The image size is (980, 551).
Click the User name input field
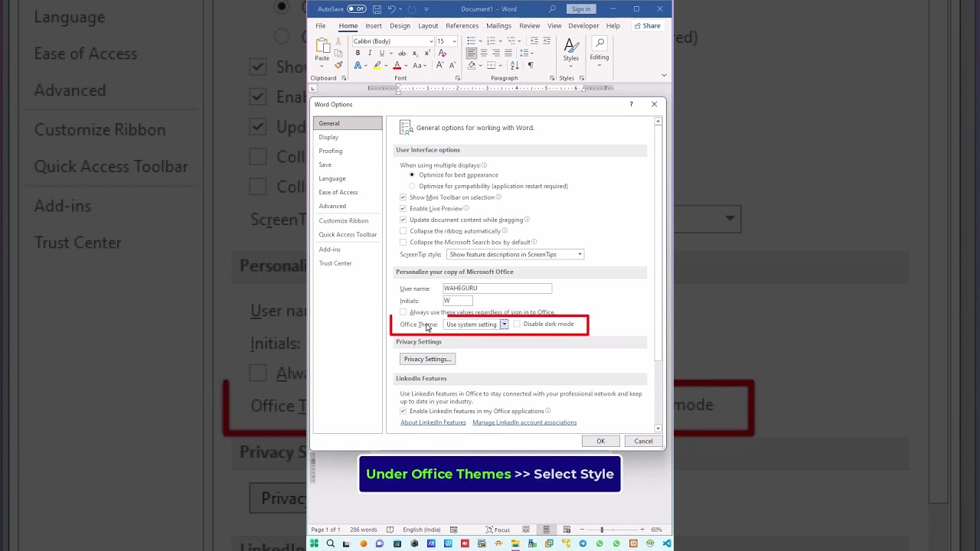(x=497, y=289)
